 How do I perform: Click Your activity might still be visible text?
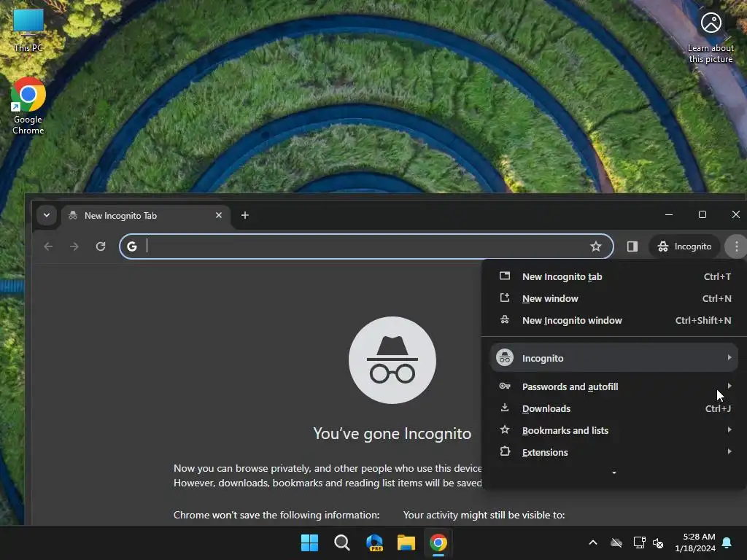[484, 516]
